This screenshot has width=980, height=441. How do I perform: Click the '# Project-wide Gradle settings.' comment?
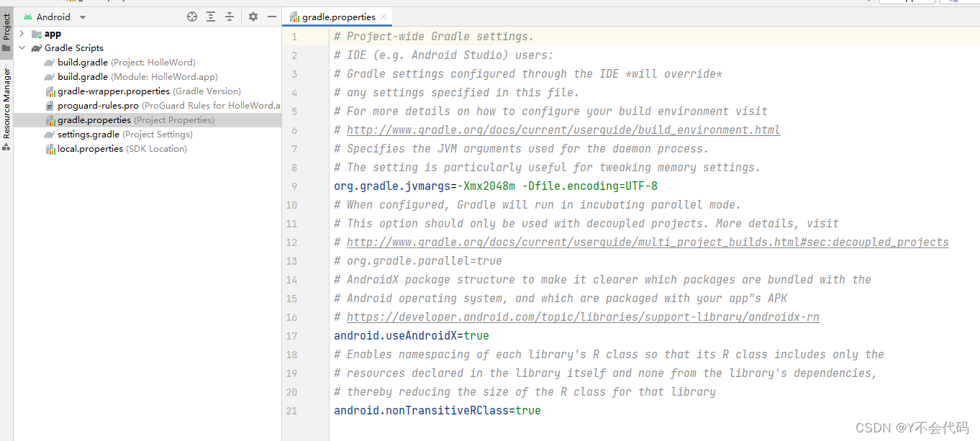pos(434,37)
